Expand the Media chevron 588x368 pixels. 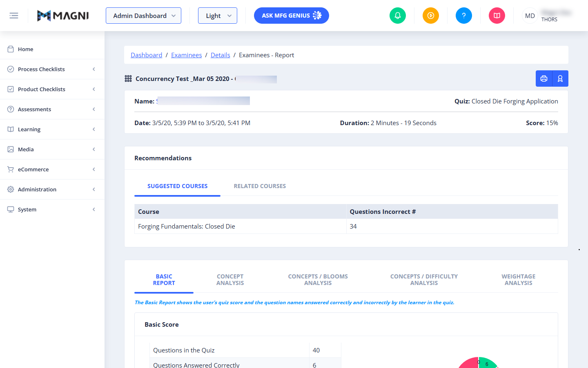(x=94, y=149)
